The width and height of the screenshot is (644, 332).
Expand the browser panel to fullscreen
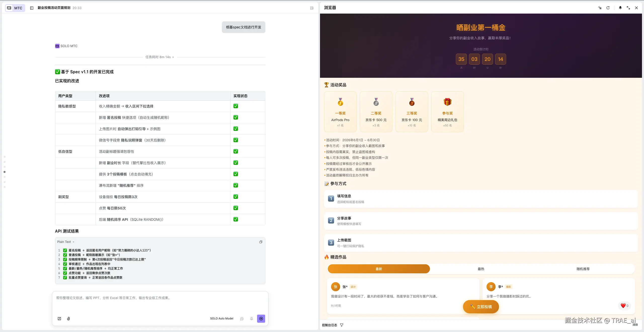pos(628,8)
